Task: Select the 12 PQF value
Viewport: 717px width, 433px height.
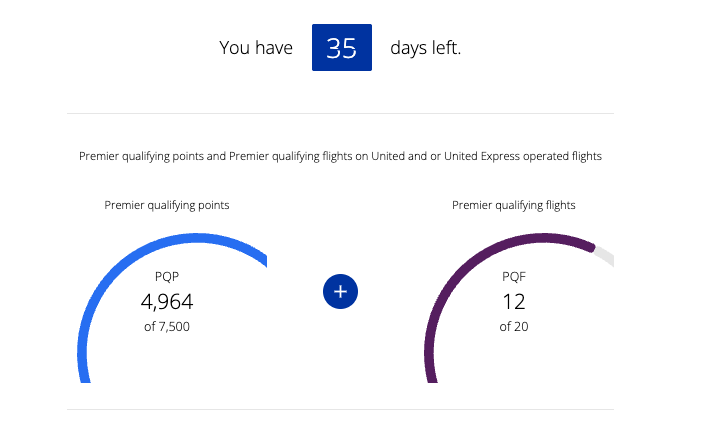Action: click(x=514, y=302)
